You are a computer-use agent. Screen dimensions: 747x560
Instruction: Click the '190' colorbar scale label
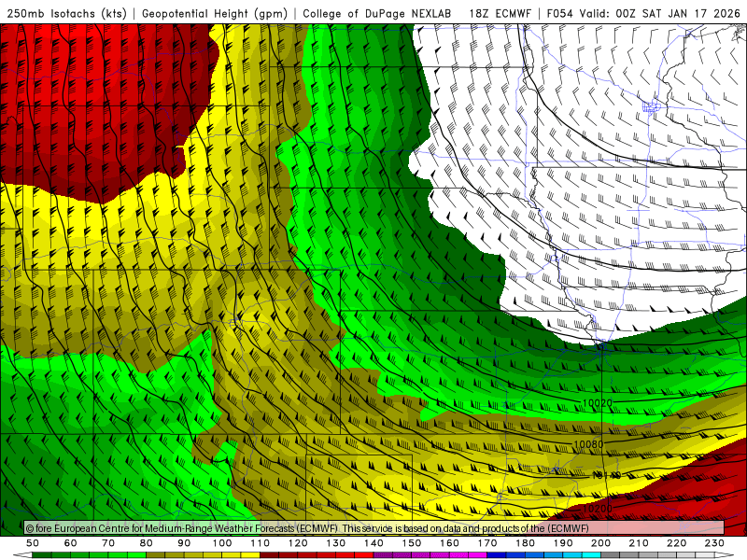(563, 543)
